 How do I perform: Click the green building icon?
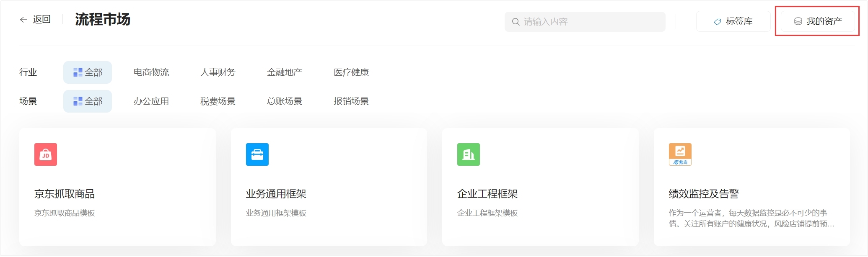click(x=468, y=154)
